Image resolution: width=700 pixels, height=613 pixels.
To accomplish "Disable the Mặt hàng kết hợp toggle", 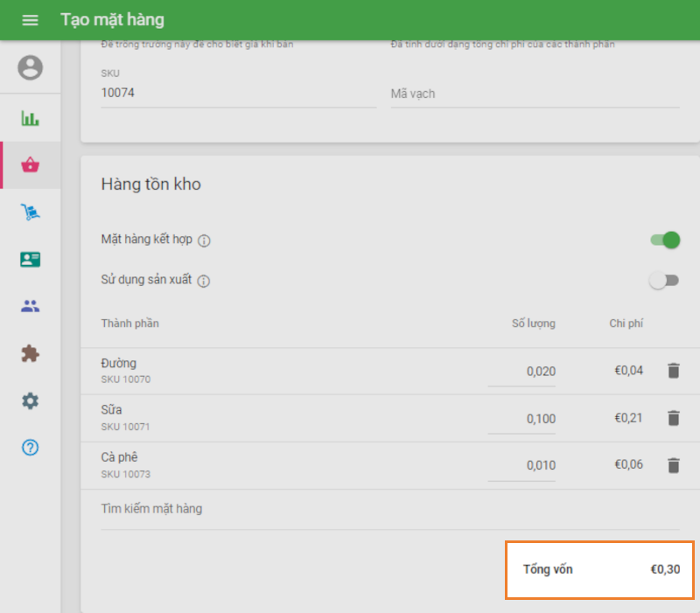I will (666, 240).
